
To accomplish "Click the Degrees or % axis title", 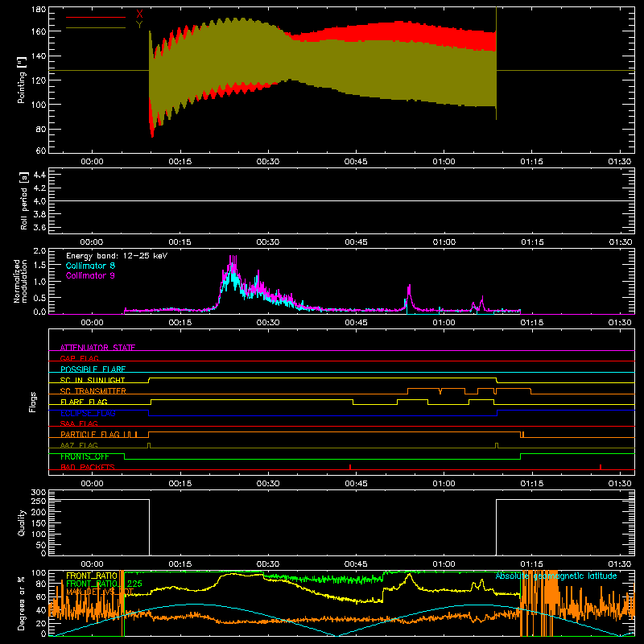I will pos(22,604).
